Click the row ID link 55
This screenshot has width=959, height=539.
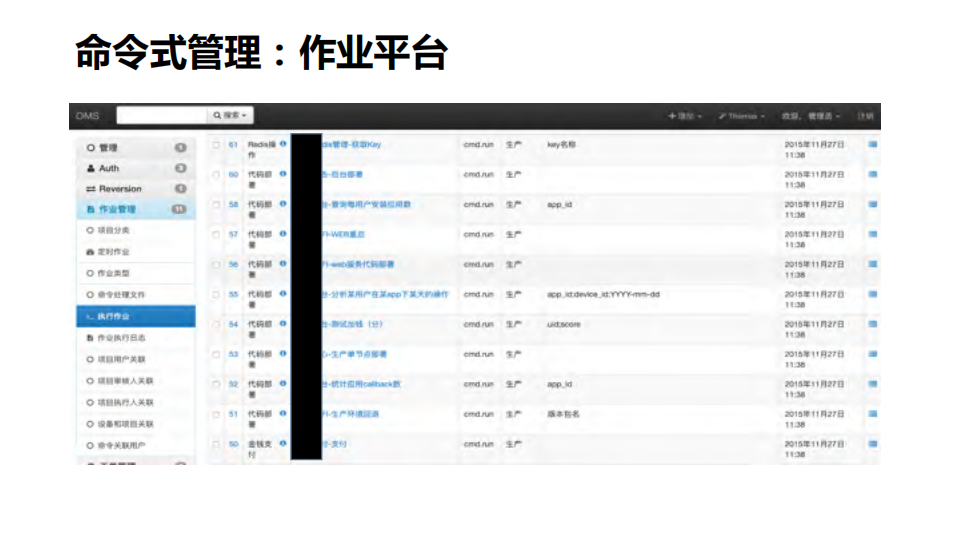pyautogui.click(x=233, y=294)
